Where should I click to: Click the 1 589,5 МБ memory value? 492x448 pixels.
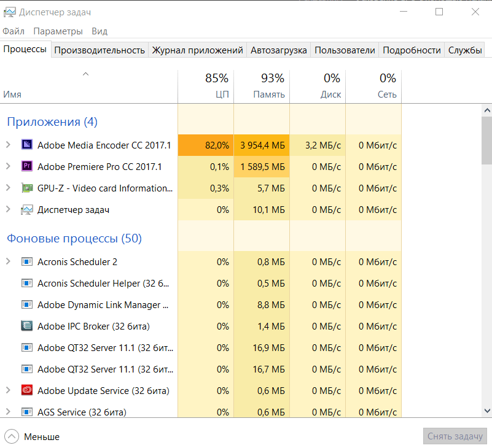[262, 166]
